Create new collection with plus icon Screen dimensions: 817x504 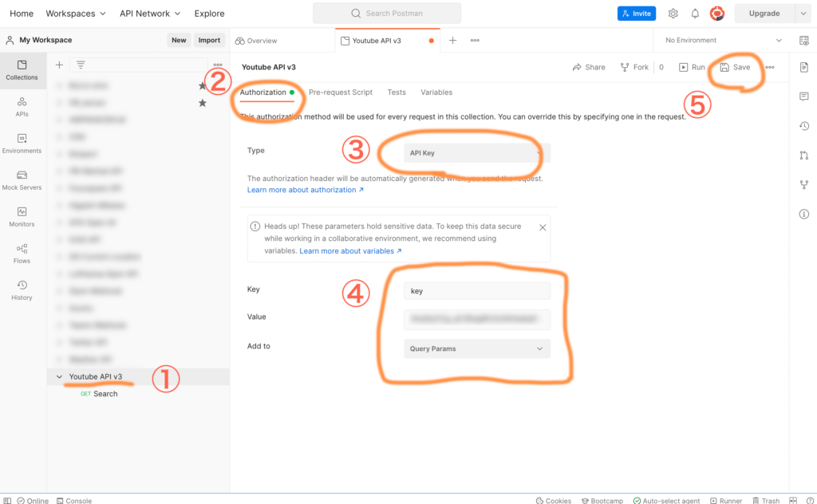tap(59, 65)
